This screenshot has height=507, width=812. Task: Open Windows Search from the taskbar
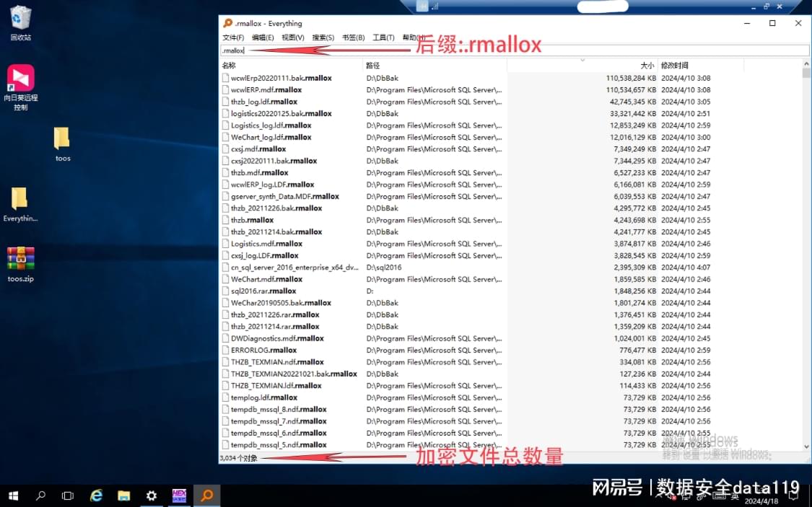[x=40, y=495]
